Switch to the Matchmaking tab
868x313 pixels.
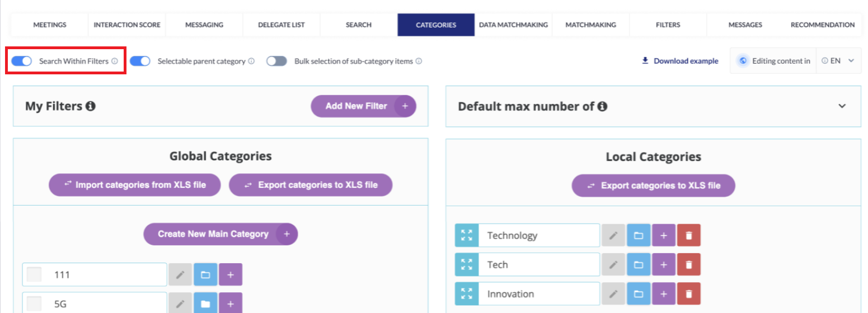point(590,25)
